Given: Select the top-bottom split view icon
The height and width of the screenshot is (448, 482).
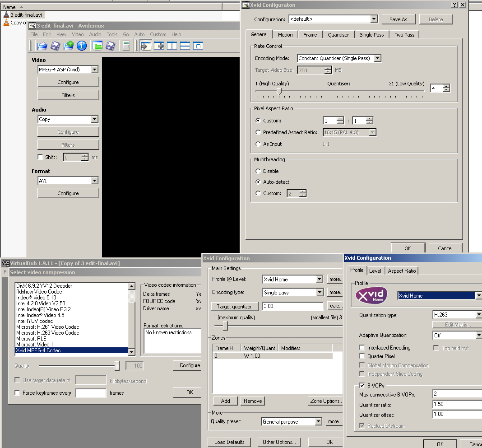Looking at the screenshot, I should click(185, 46).
